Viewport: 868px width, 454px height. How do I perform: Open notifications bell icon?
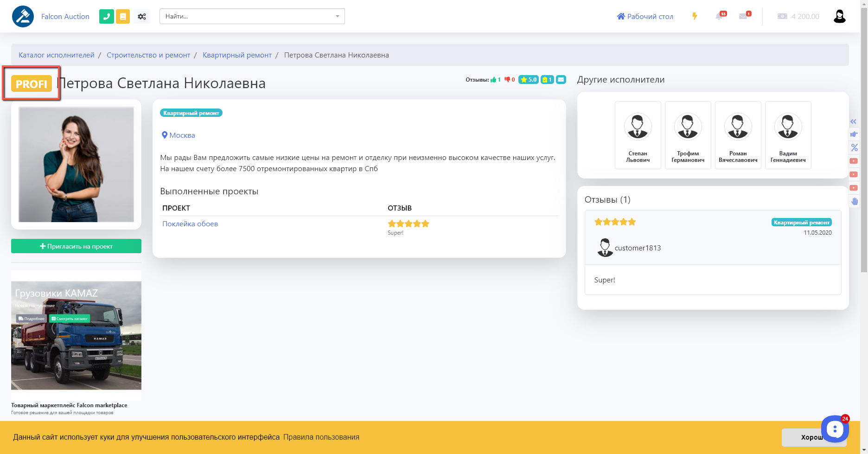click(x=720, y=16)
